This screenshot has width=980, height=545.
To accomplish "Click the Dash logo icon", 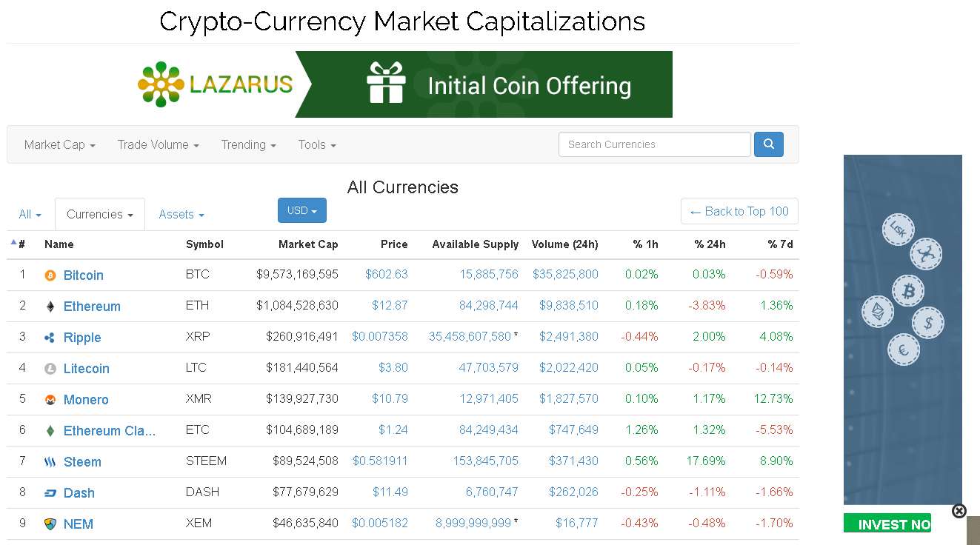I will [50, 493].
